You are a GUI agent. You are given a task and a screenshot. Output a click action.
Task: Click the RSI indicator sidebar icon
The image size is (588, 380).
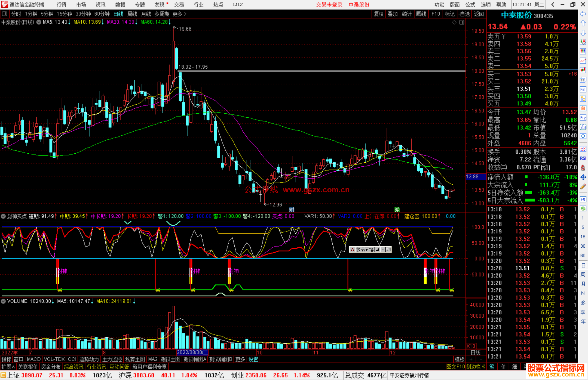point(583,158)
